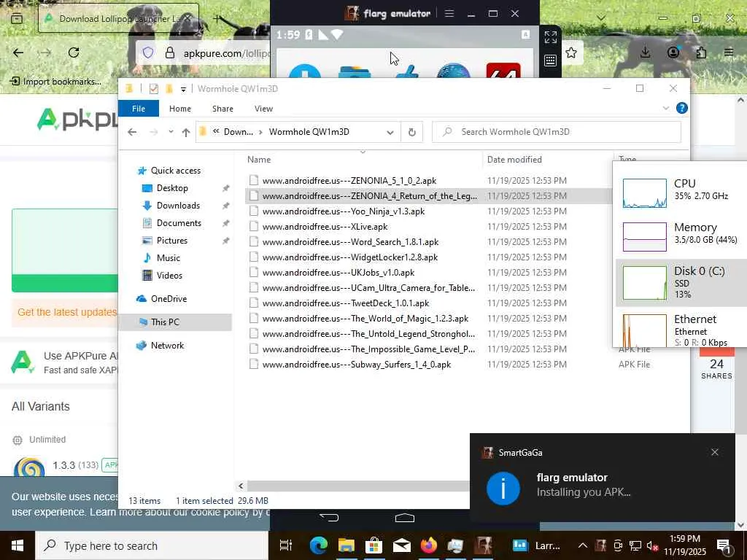The width and height of the screenshot is (747, 560).
Task: Open Microsoft Edge from taskbar
Action: (318, 545)
